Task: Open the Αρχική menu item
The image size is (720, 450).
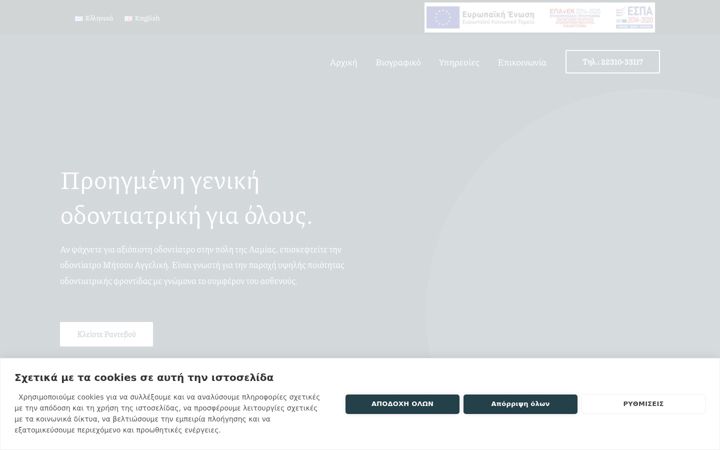Action: (x=343, y=62)
